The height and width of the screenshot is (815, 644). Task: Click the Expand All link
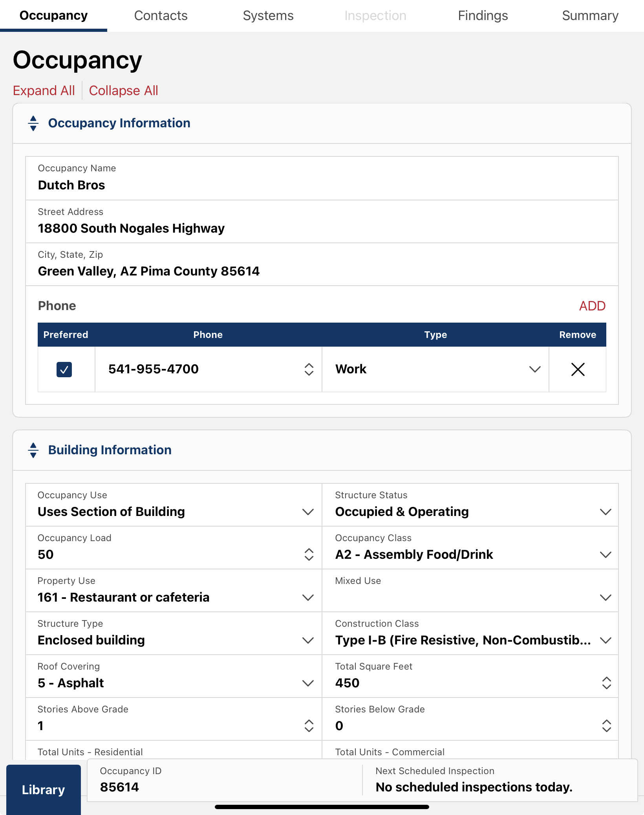tap(44, 91)
